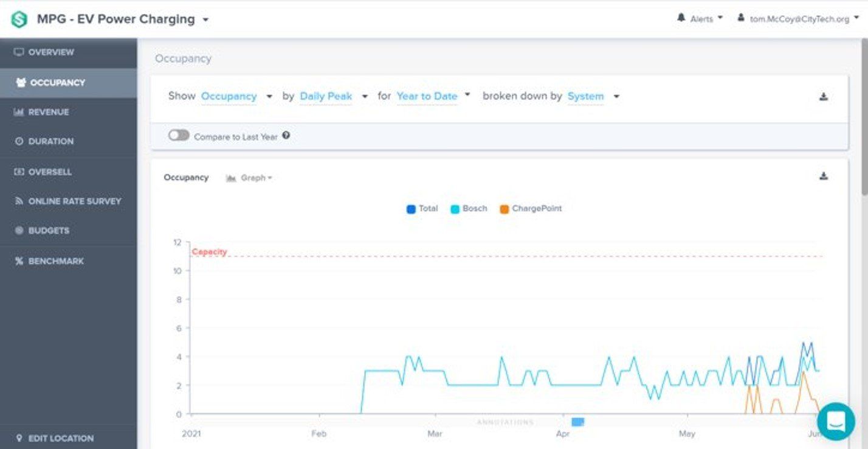
Task: Open the Online Rate Survey page
Action: 68,201
